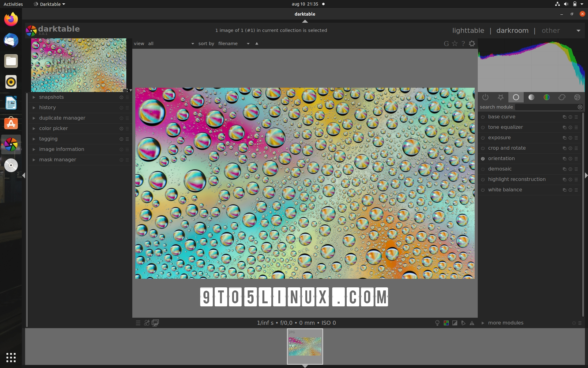Open the Darktable application menu

click(49, 4)
